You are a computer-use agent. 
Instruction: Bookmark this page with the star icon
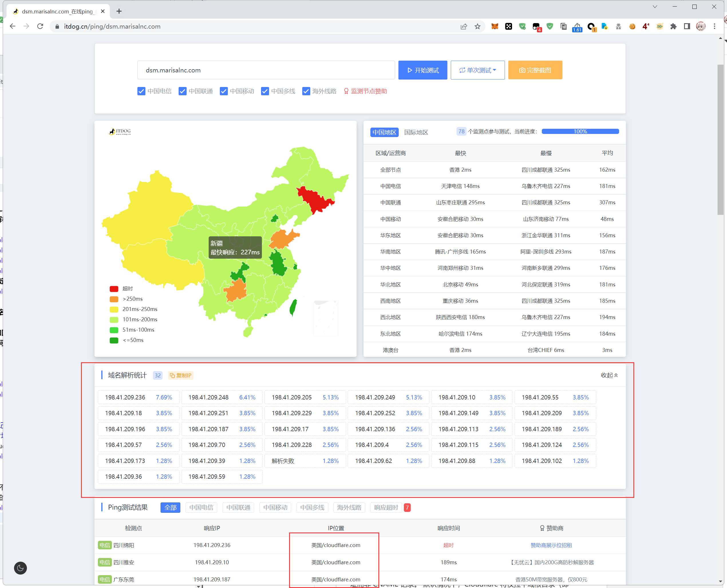(x=477, y=26)
